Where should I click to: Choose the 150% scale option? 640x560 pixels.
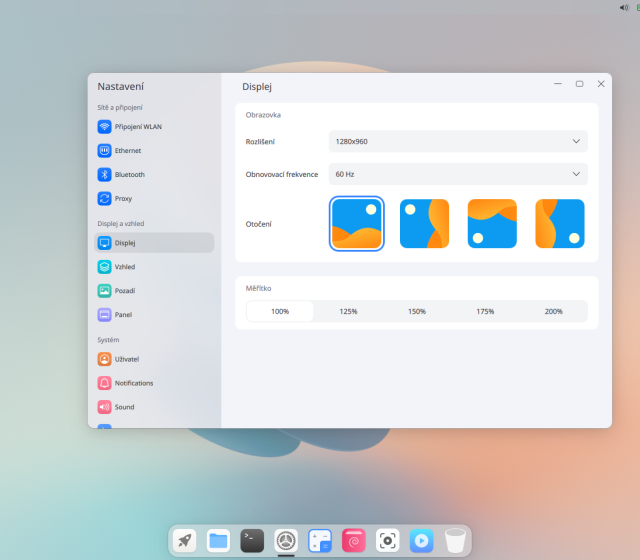point(417,311)
